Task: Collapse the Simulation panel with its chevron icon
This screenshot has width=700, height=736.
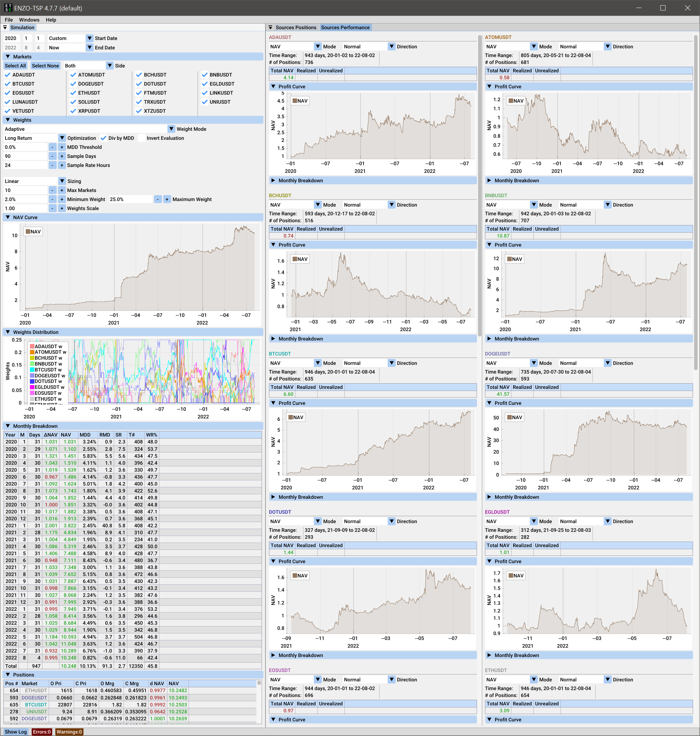Action: click(x=5, y=27)
